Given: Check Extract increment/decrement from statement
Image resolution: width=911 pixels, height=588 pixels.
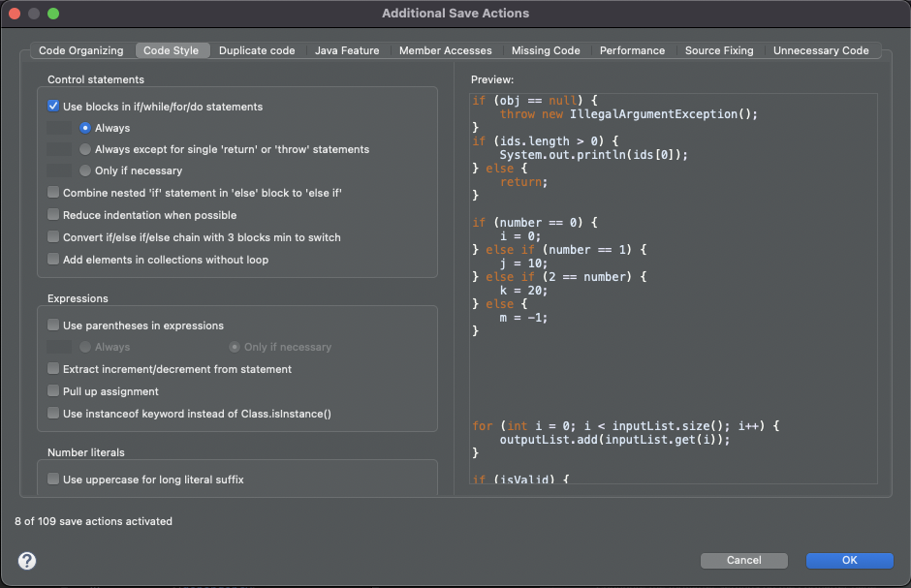Looking at the screenshot, I should tap(53, 368).
